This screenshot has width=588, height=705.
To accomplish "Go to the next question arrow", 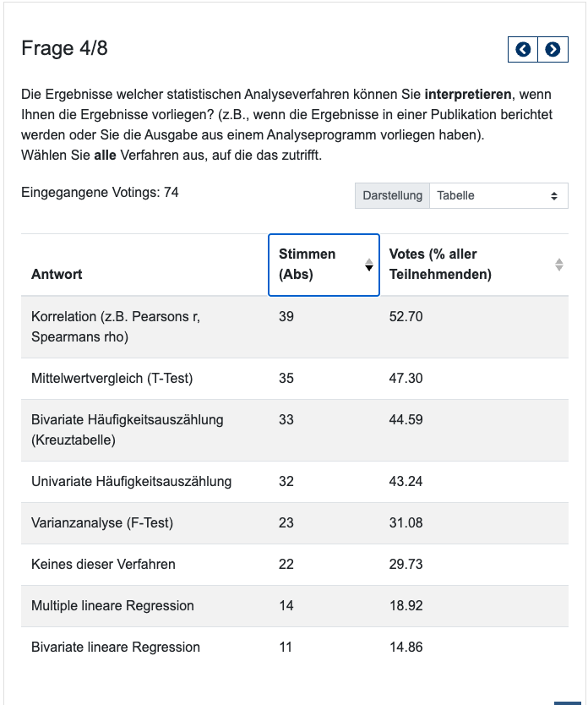I will coord(553,49).
